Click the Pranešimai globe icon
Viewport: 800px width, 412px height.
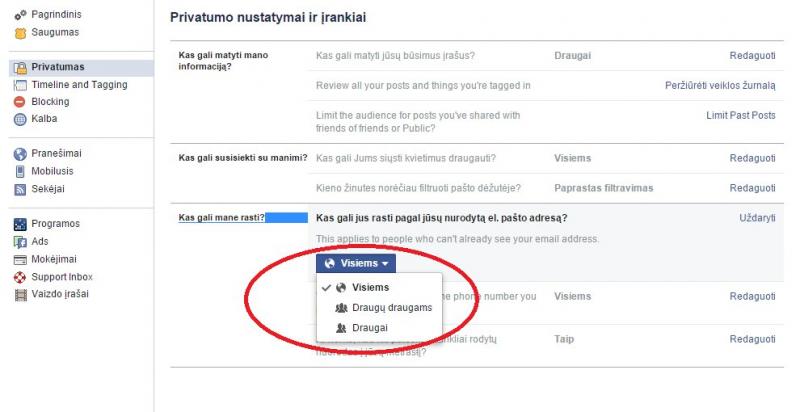20,154
